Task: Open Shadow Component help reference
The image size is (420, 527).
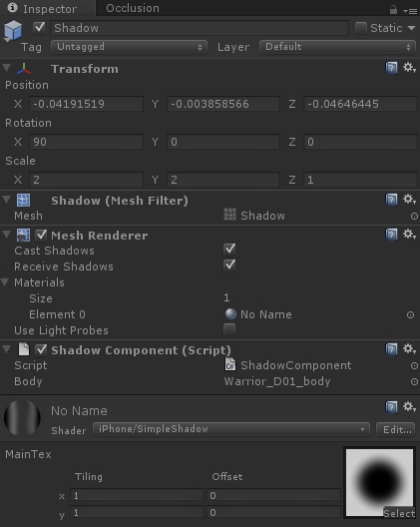Action: point(391,349)
